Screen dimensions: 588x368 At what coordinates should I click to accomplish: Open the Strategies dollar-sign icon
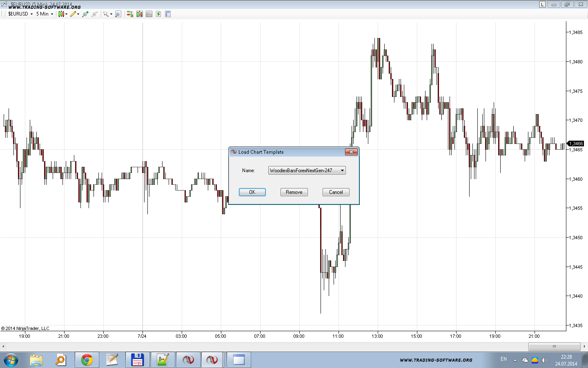pyautogui.click(x=158, y=14)
